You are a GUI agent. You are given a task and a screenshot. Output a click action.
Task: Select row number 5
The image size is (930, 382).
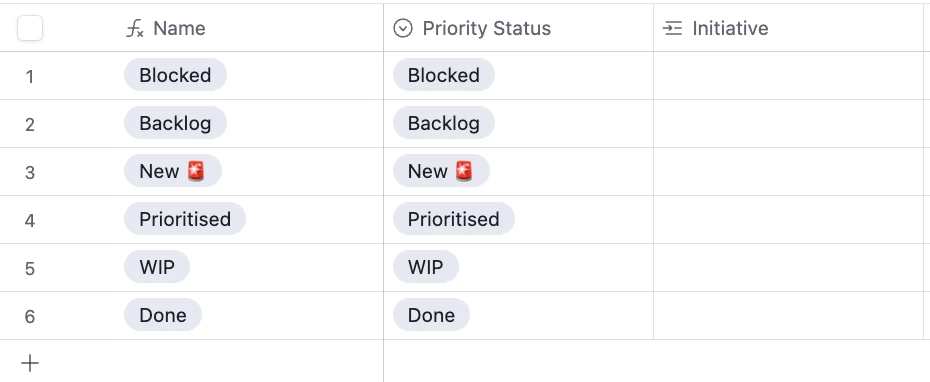click(30, 269)
